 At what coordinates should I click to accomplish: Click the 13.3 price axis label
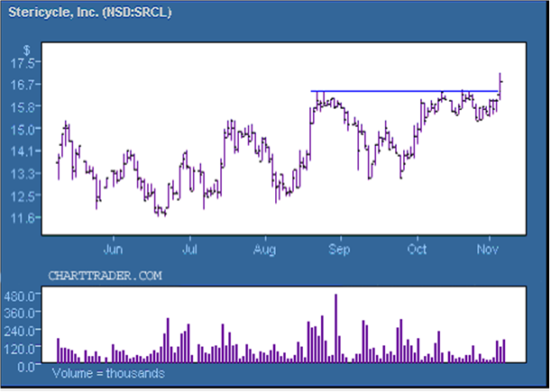pyautogui.click(x=23, y=174)
